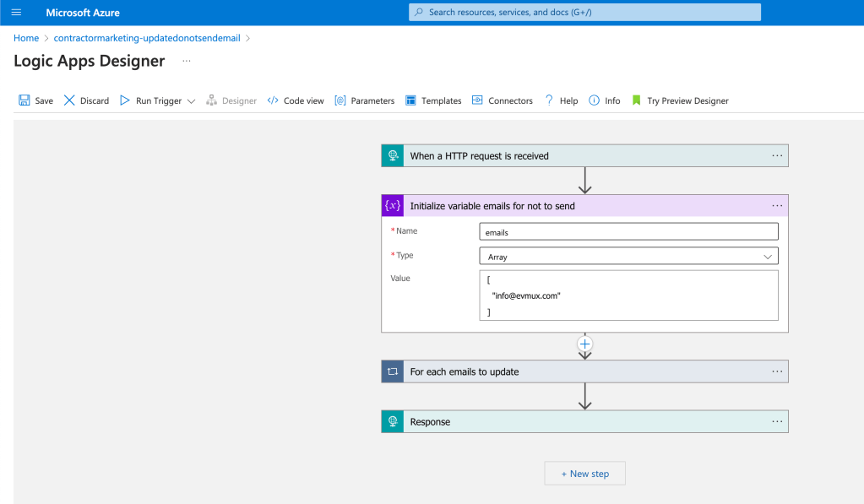
Task: Click the Type field label
Action: pos(405,256)
